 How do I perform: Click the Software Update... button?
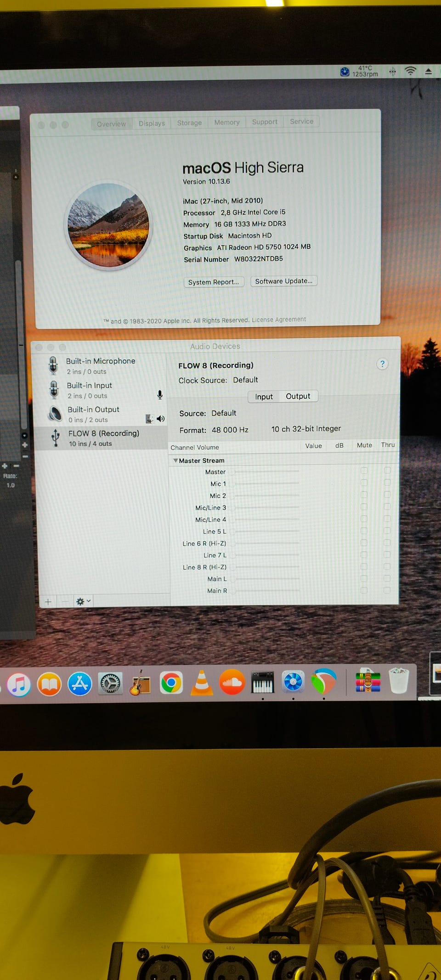[284, 281]
